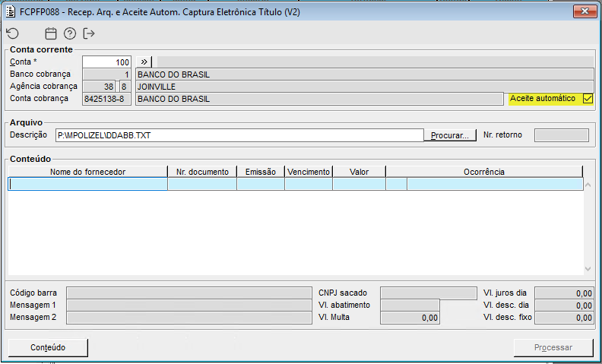
Task: Click the undo/refresh arrow toolbar icon
Action: 12,33
